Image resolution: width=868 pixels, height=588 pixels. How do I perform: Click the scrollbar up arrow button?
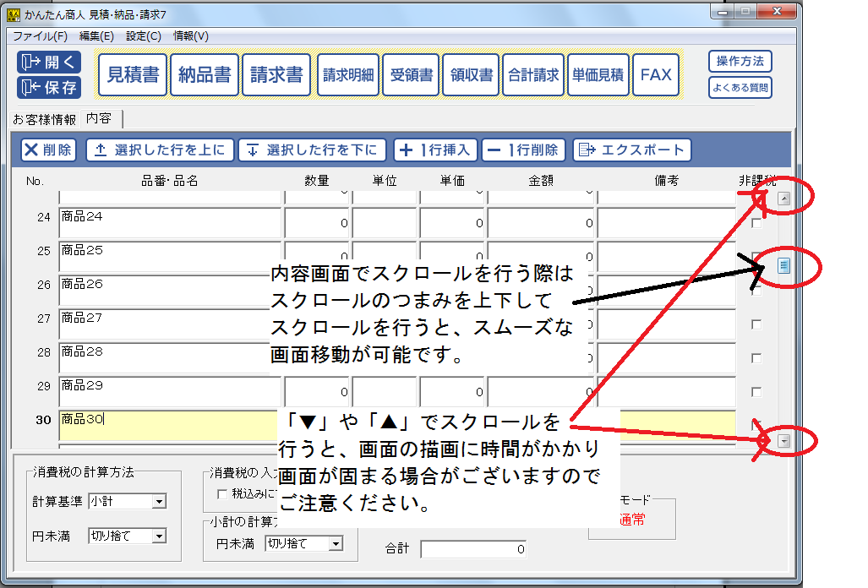783,199
